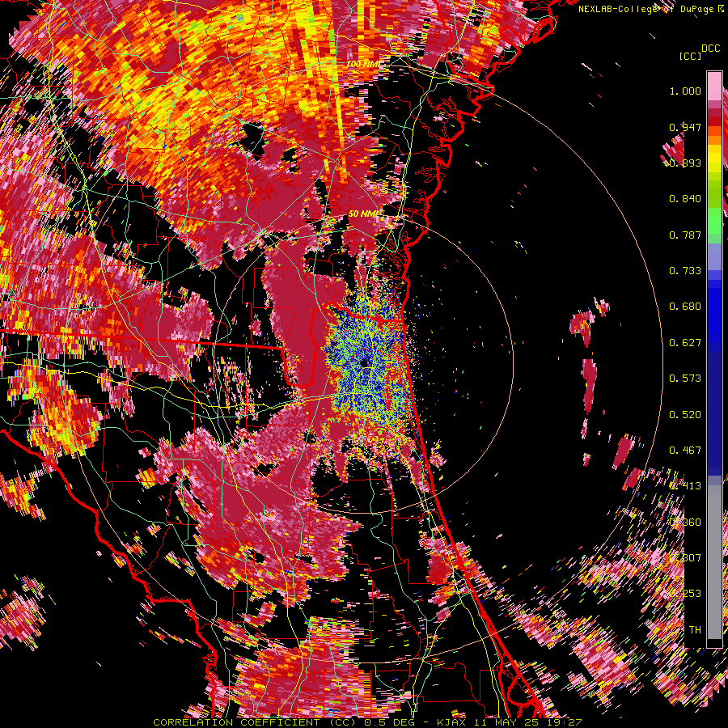Click the black radar site dot at center
Image resolution: width=728 pixels, height=728 pixels.
[364, 363]
